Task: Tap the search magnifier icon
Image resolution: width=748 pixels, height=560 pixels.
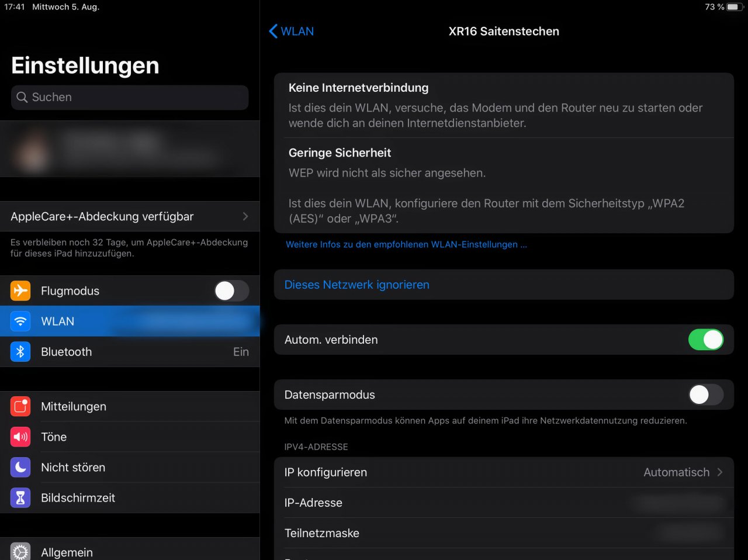Action: tap(22, 97)
